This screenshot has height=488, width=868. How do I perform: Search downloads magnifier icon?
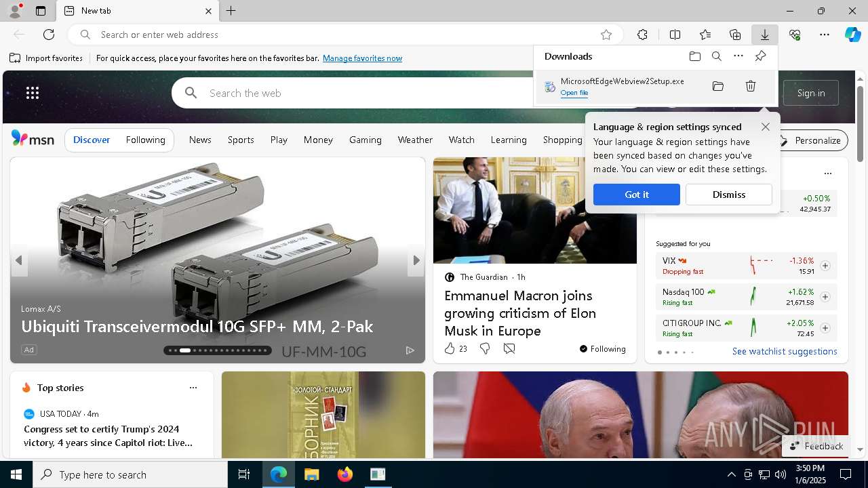click(x=717, y=56)
